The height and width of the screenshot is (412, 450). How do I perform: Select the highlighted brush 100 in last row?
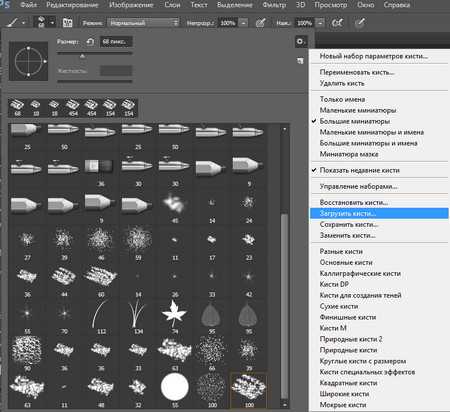(249, 391)
